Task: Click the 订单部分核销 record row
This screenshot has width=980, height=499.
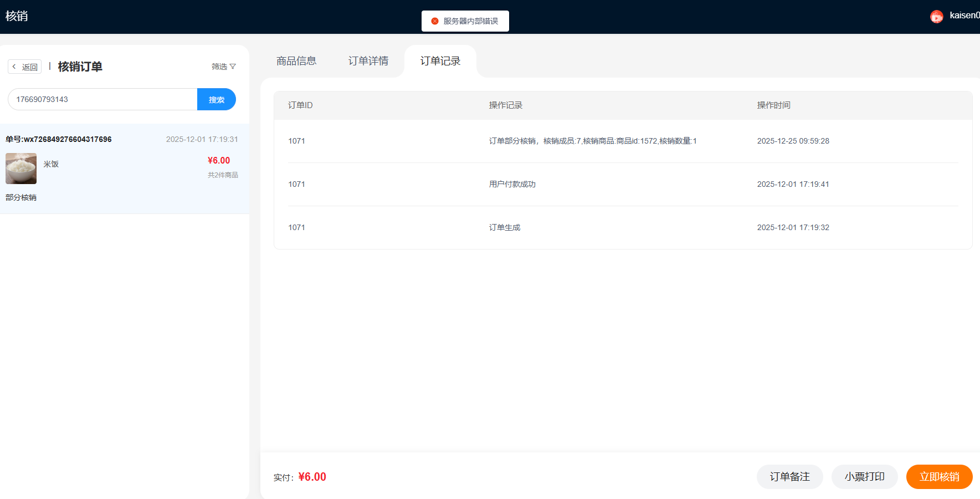Action: coord(592,141)
